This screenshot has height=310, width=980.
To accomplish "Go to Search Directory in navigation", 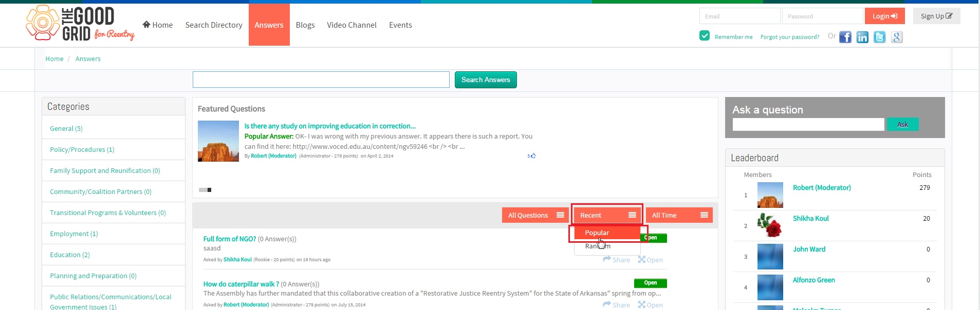I will click(214, 25).
